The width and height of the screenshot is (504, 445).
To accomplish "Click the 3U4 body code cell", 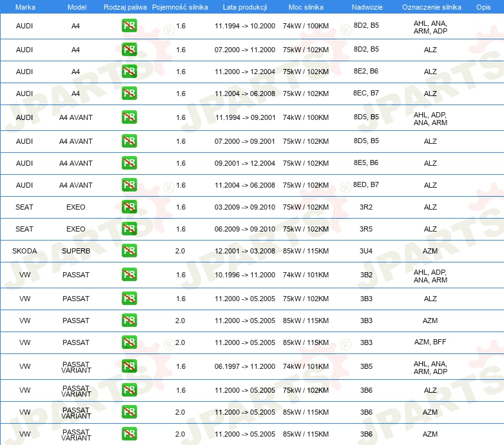I will pos(366,250).
